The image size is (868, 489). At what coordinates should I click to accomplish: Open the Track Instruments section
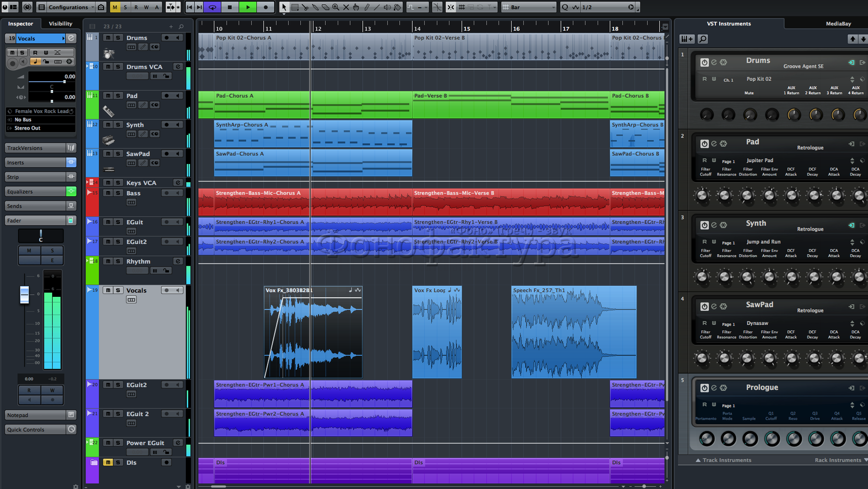(723, 460)
